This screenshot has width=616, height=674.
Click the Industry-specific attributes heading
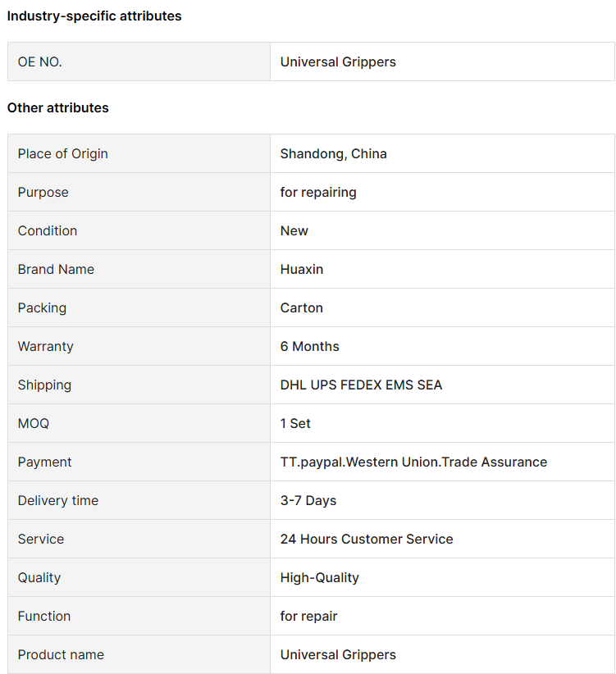(94, 16)
